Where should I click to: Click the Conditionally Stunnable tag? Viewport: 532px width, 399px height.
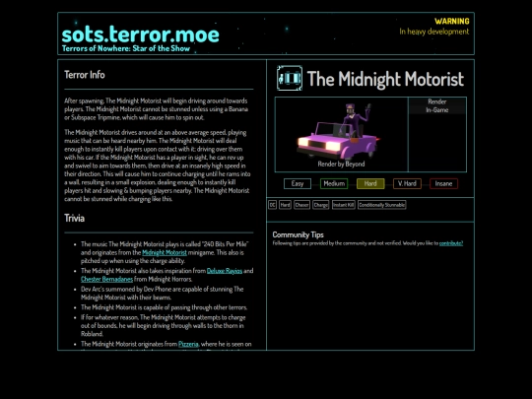coord(381,205)
